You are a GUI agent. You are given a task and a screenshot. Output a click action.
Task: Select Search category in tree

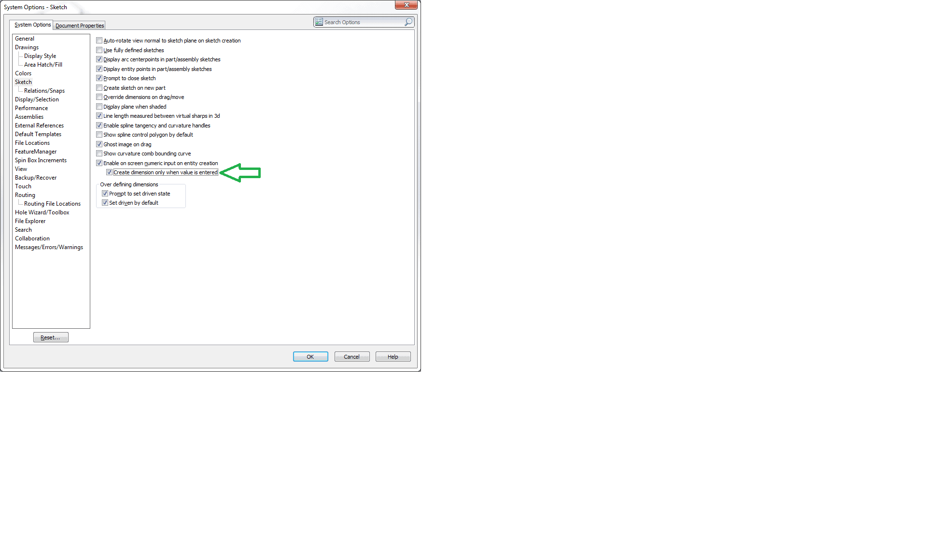click(x=23, y=230)
